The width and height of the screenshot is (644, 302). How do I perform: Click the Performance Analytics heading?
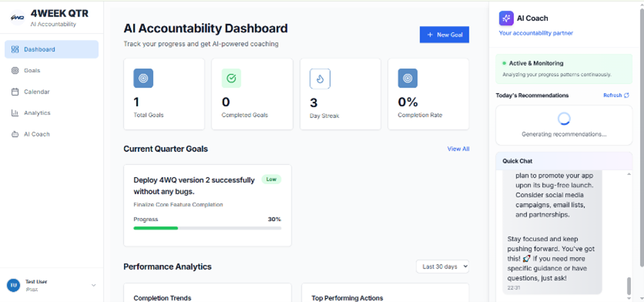click(168, 267)
